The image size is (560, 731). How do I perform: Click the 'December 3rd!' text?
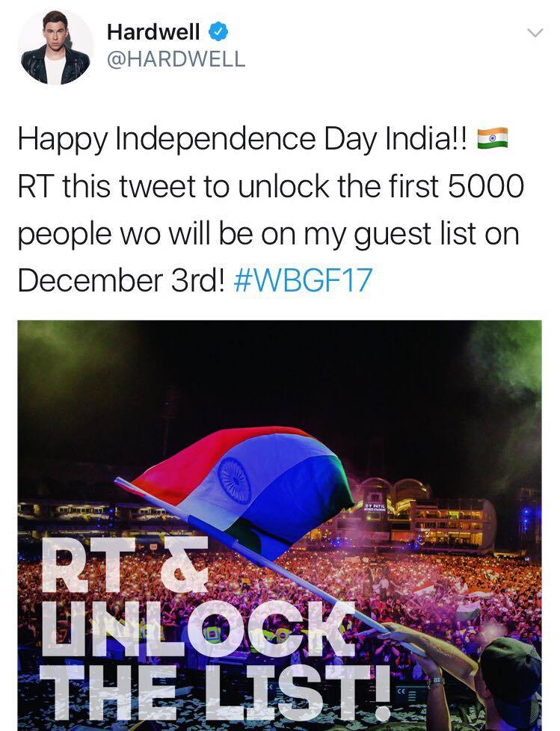tap(122, 280)
